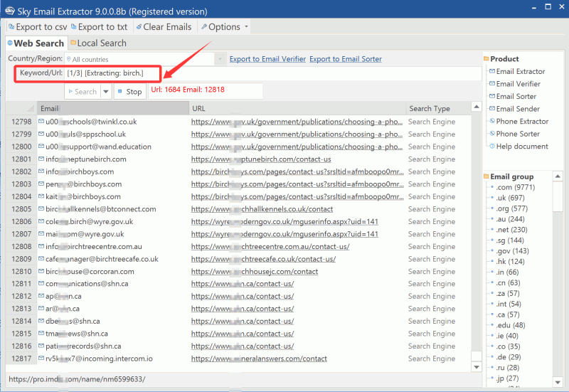Open the Search button dropdown arrow

point(105,92)
